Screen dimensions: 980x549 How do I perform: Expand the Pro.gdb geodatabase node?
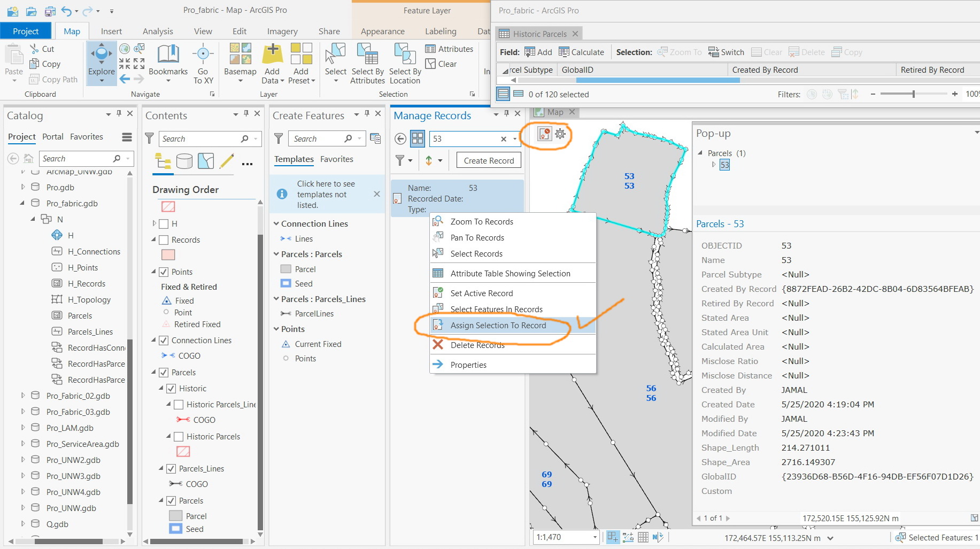(x=22, y=187)
